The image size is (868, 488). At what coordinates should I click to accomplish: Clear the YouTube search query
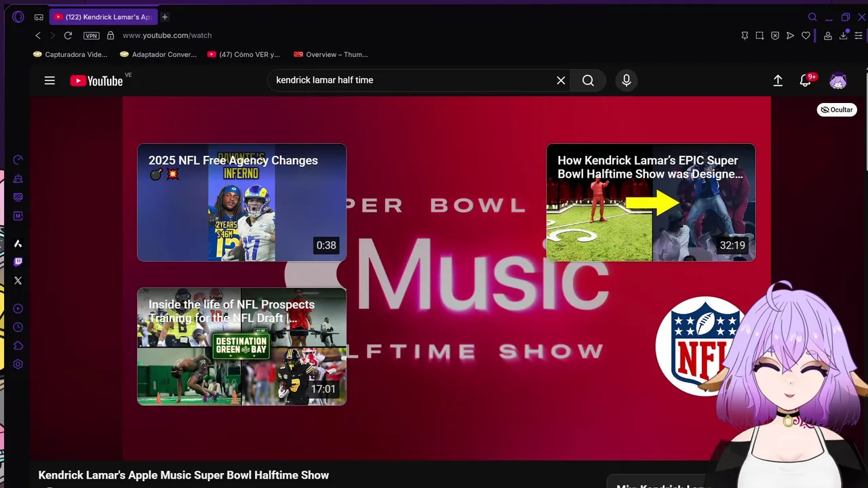(x=561, y=81)
